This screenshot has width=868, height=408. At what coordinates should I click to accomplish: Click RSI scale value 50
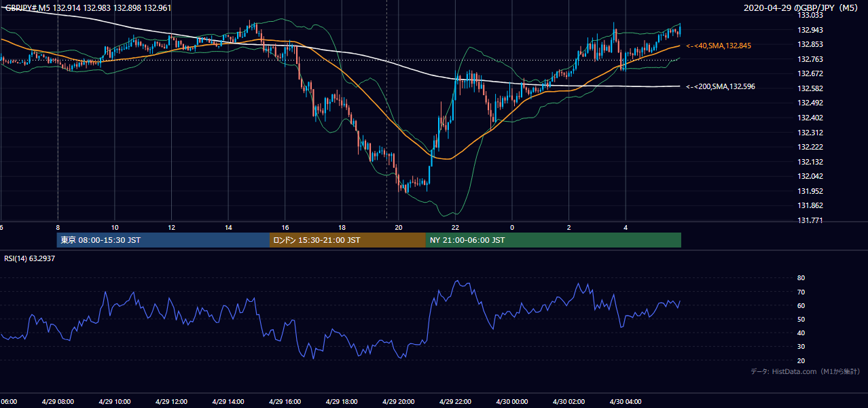801,319
